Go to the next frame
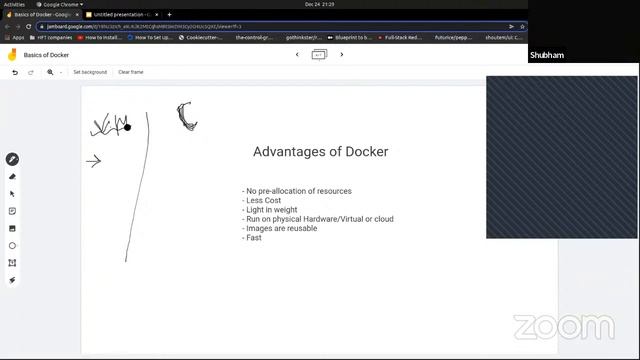 tap(342, 54)
